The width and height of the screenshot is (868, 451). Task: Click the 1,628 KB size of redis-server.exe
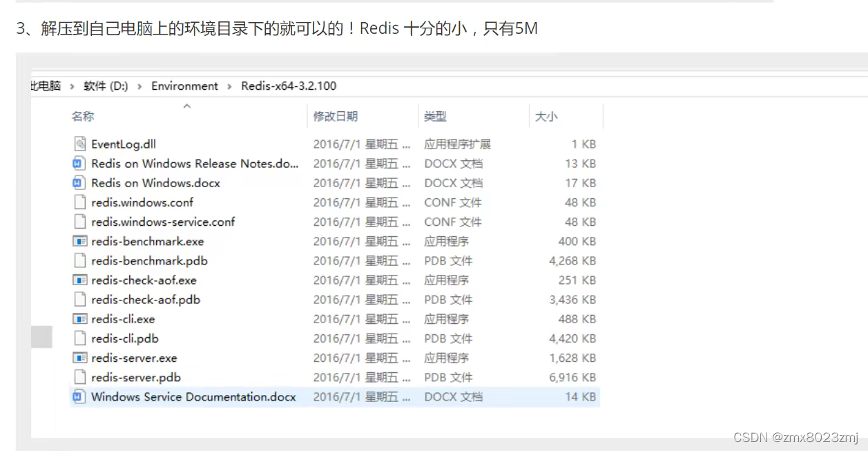pos(572,358)
